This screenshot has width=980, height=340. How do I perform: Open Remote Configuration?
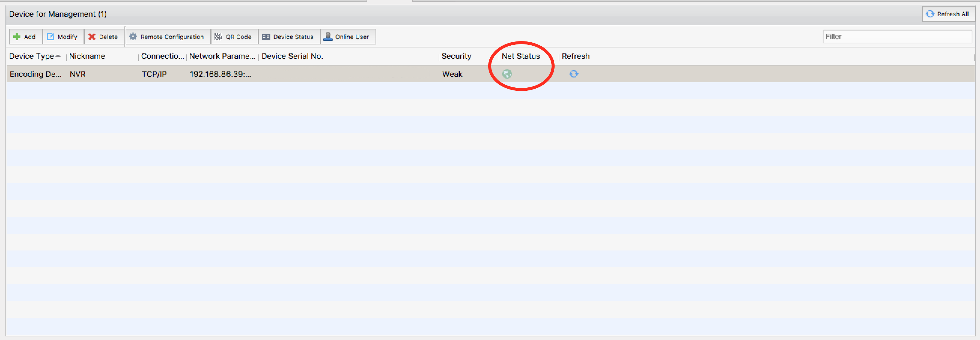[x=168, y=37]
